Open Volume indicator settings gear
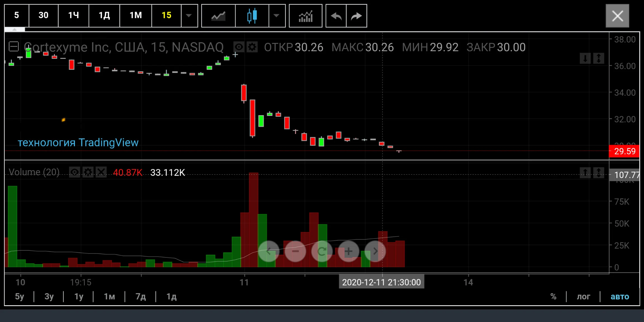This screenshot has width=644, height=322. (88, 172)
